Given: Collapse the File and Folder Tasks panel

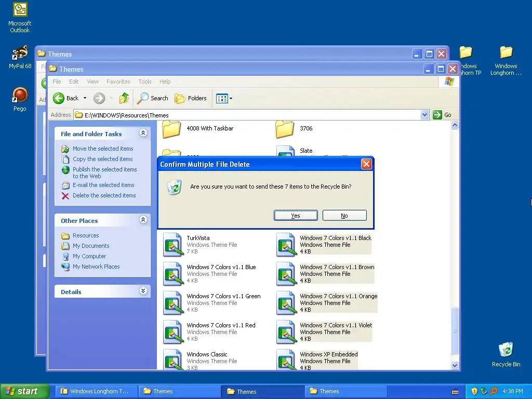Looking at the screenshot, I should (143, 133).
